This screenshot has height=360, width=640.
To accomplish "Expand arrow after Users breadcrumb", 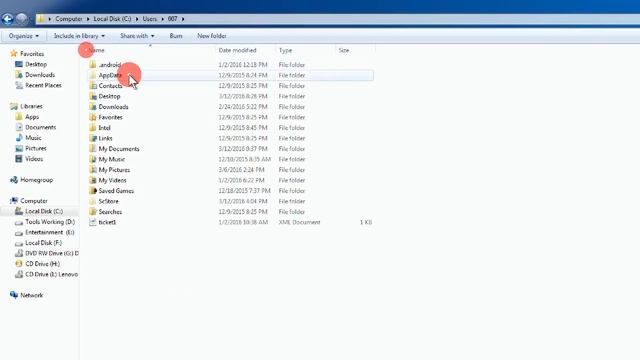I will pos(162,19).
